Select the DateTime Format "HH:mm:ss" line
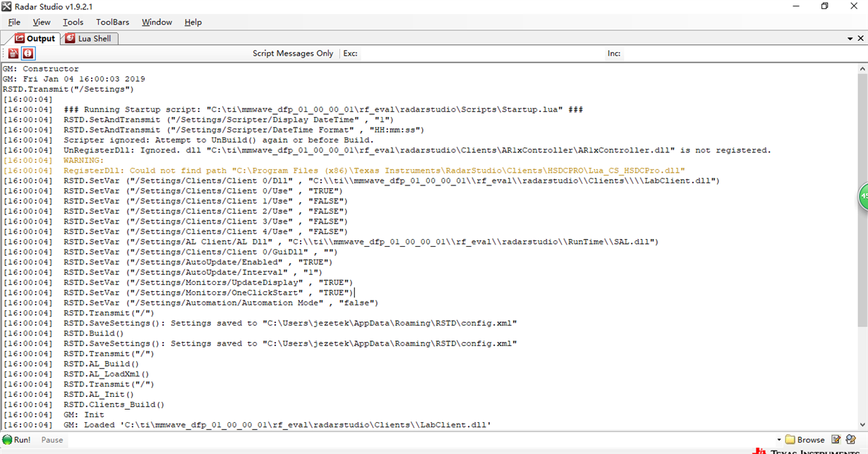868x454 pixels. [213, 130]
